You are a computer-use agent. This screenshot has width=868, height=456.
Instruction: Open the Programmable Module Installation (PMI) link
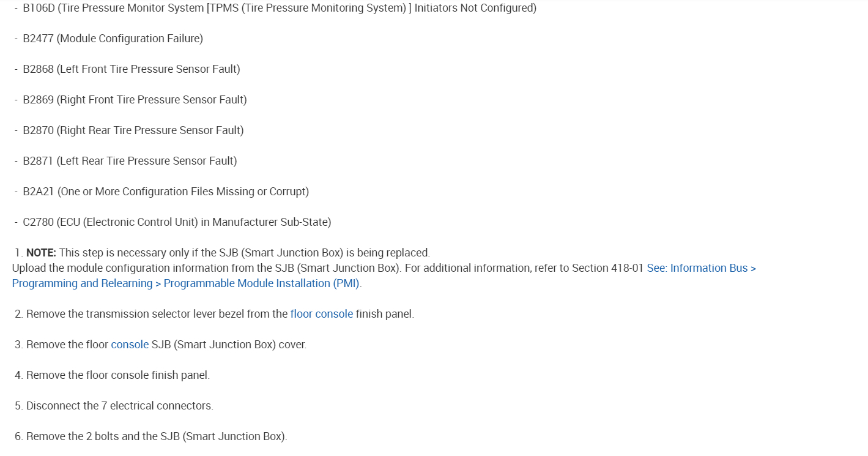pyautogui.click(x=262, y=283)
